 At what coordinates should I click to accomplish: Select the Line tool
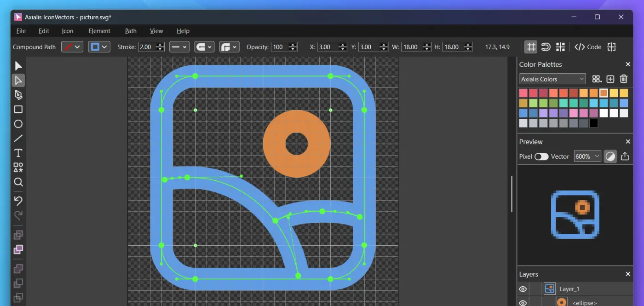(18, 139)
